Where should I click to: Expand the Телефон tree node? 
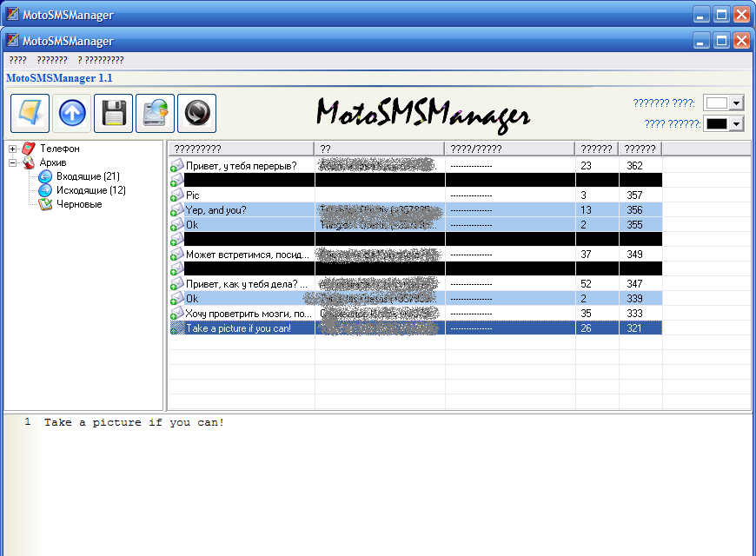click(x=13, y=149)
